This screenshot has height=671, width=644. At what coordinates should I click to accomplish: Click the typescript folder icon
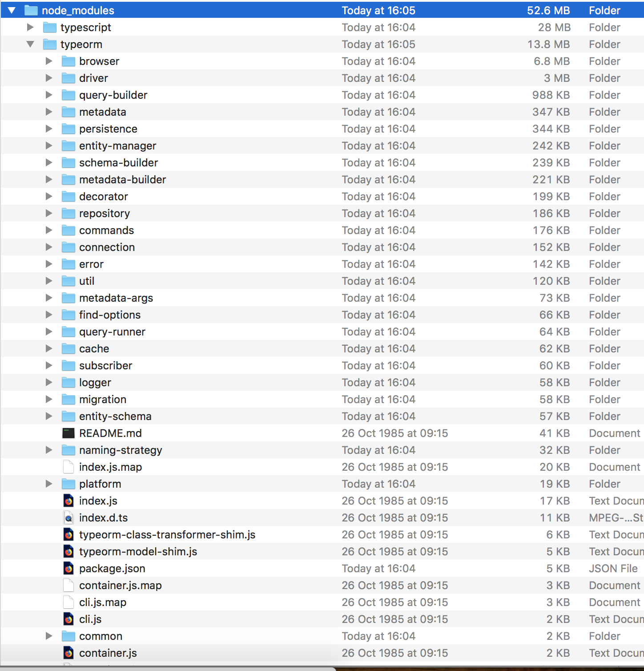point(49,27)
